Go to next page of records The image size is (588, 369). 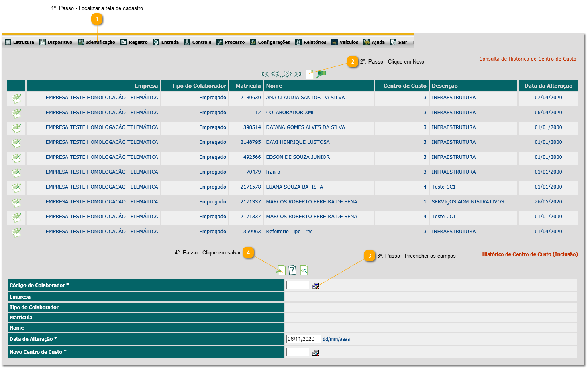coord(287,74)
